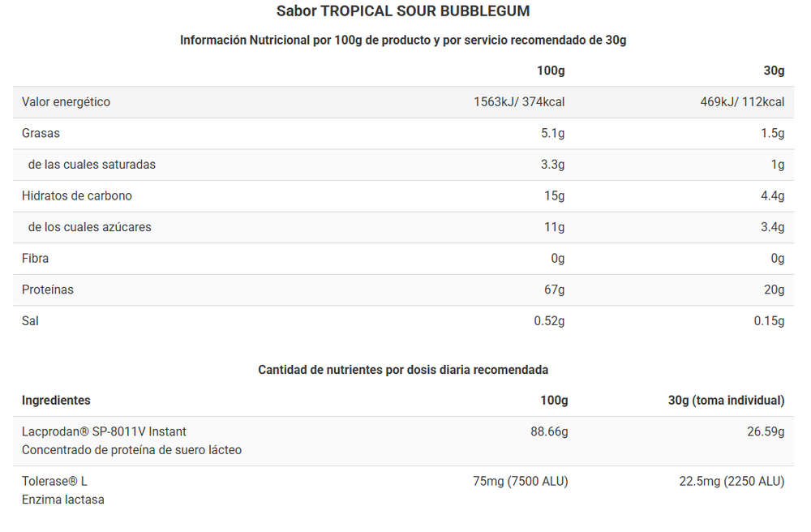This screenshot has height=532, width=811.
Task: Select the Sal row label
Action: pos(30,321)
